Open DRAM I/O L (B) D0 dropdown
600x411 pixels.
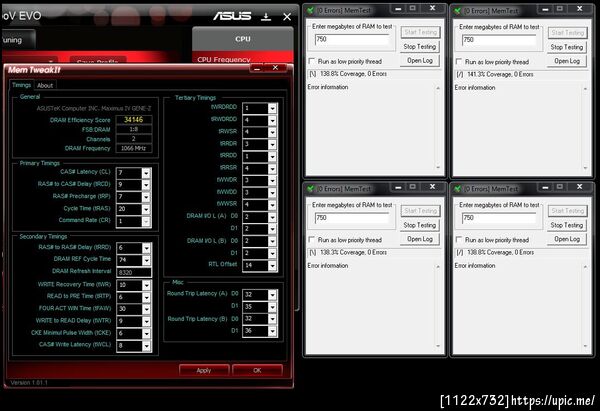click(x=272, y=241)
